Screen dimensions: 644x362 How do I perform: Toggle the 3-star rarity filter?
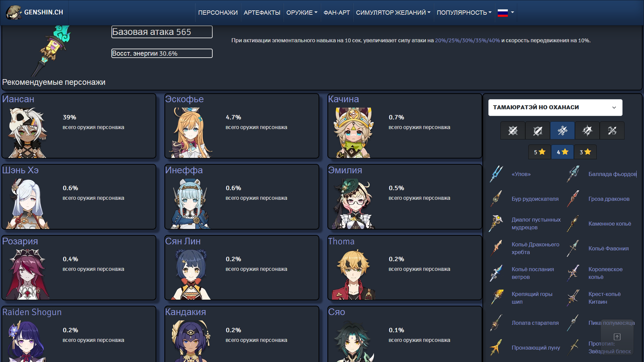(x=585, y=152)
